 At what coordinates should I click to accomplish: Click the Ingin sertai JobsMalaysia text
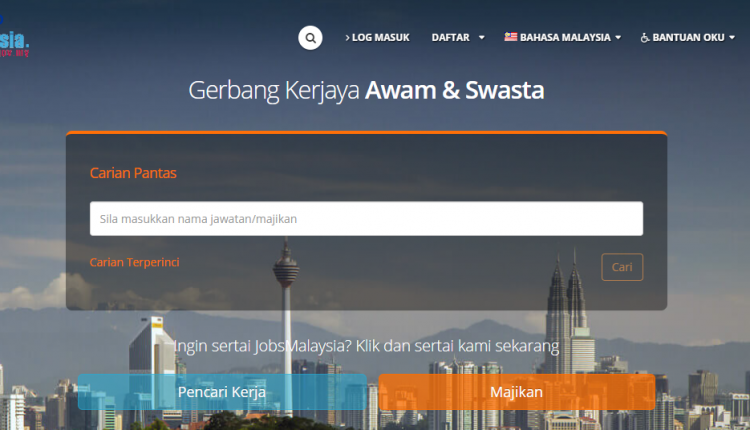tap(366, 345)
